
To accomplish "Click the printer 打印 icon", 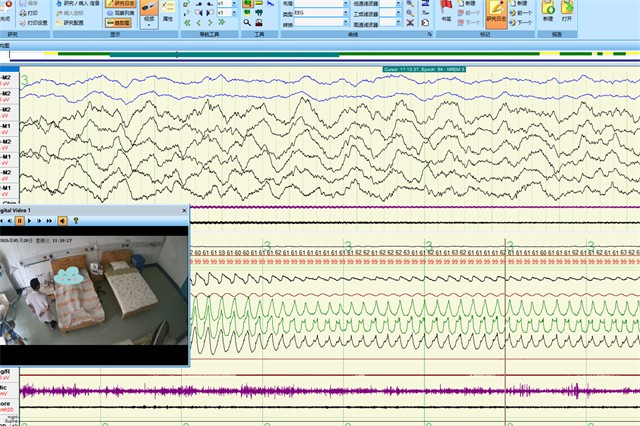I will coord(29,13).
